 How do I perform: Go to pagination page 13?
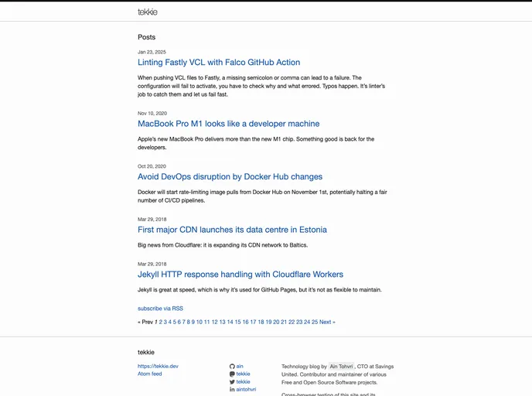[222, 322]
